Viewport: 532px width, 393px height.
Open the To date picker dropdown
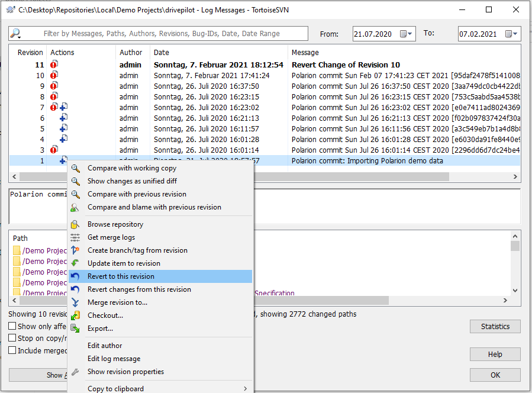[514, 34]
